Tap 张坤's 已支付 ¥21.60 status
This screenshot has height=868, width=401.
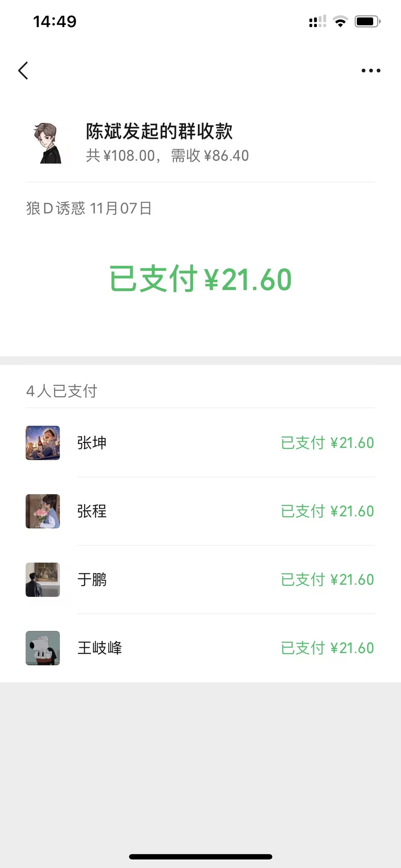point(327,443)
